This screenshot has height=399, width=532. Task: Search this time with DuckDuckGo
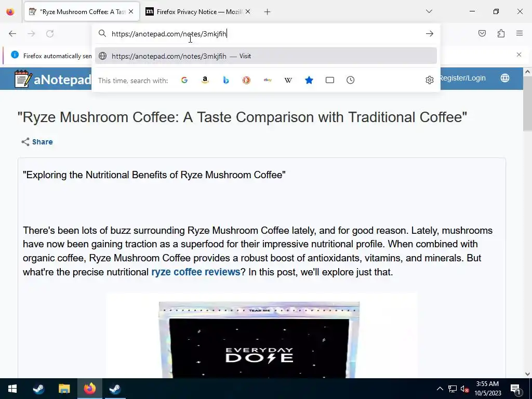[x=247, y=80]
